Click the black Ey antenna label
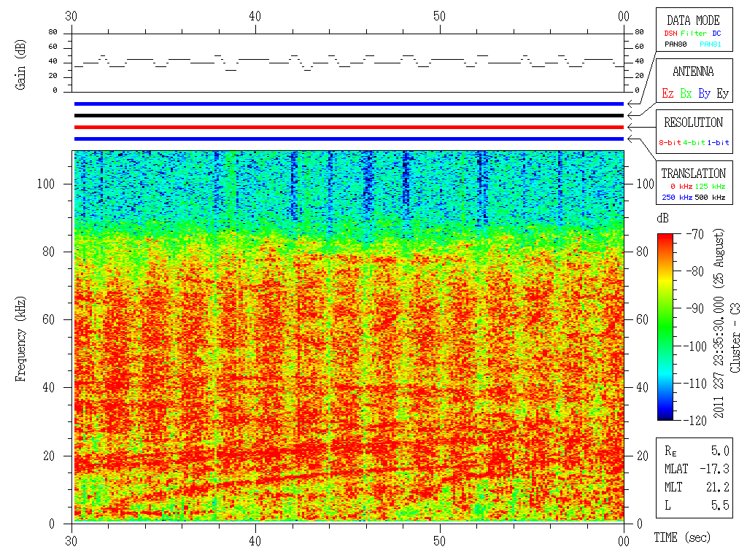The width and height of the screenshot is (747, 560). click(723, 93)
